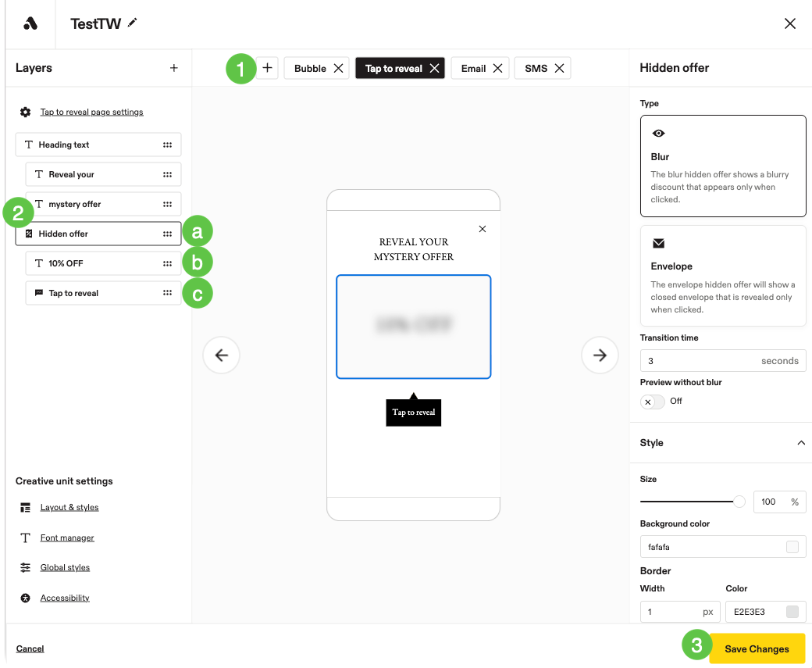Click the 10% OFF layer drag handle
Viewport: 812px width, 668px height.
pyautogui.click(x=167, y=263)
